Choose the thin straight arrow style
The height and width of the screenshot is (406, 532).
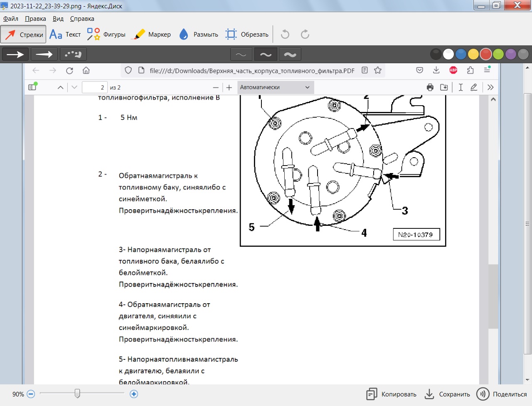pyautogui.click(x=15, y=54)
